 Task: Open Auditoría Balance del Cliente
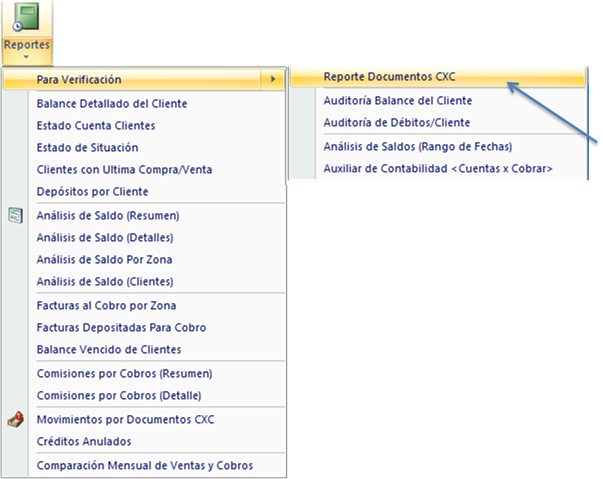point(398,101)
